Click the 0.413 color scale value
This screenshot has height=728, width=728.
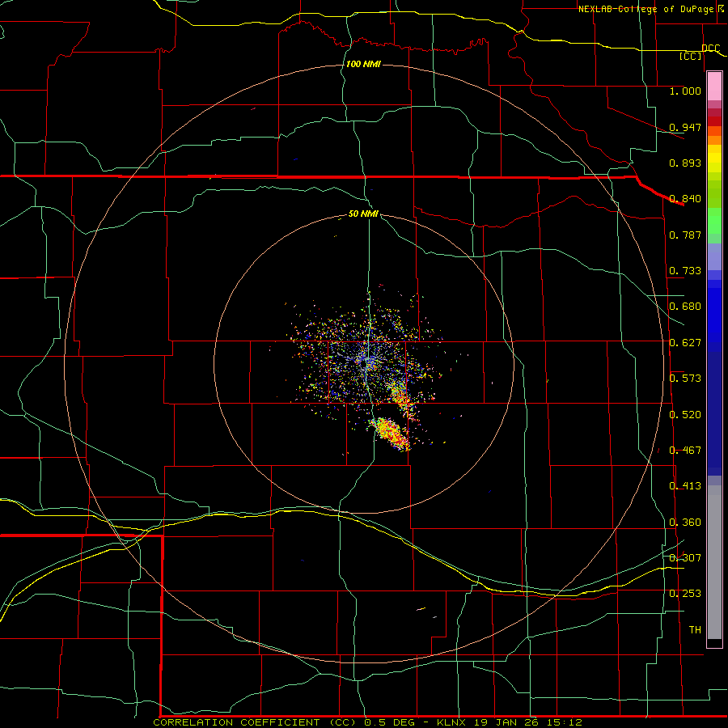[x=685, y=485]
